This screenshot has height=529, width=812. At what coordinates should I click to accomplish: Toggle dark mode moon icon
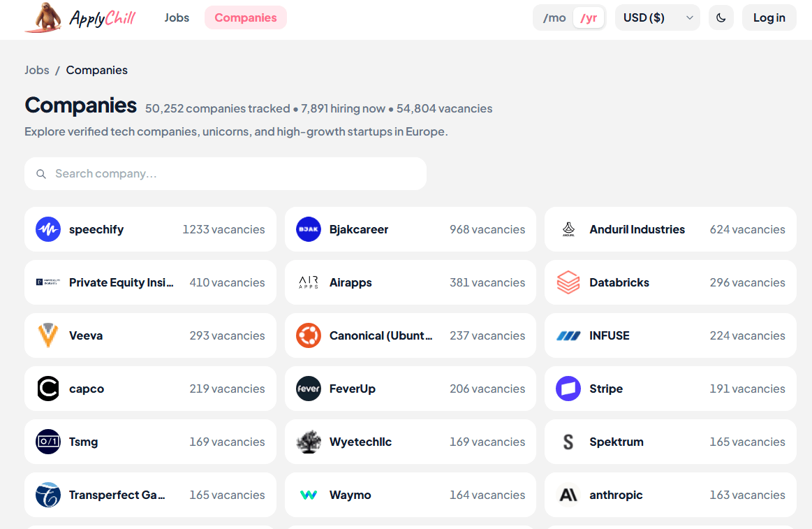click(721, 17)
